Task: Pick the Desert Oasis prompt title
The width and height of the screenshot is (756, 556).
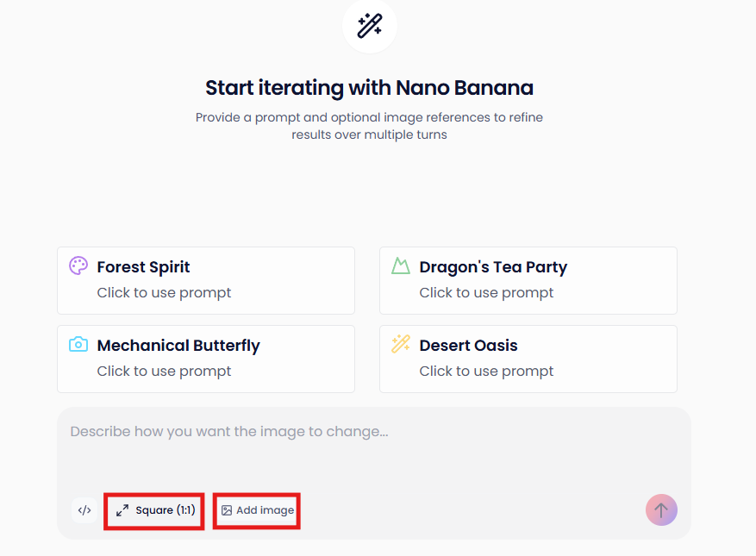Action: coord(469,346)
